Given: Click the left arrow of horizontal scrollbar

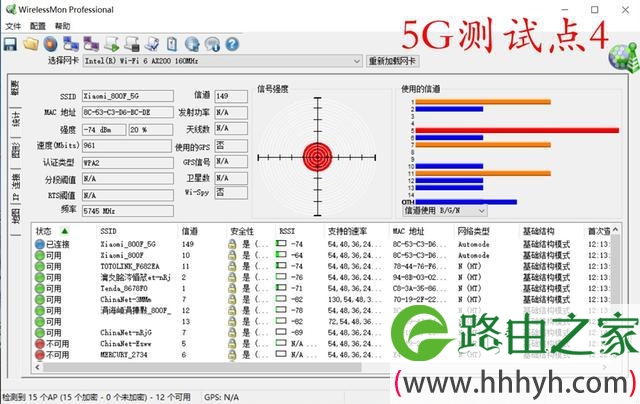Looking at the screenshot, I should point(38,367).
